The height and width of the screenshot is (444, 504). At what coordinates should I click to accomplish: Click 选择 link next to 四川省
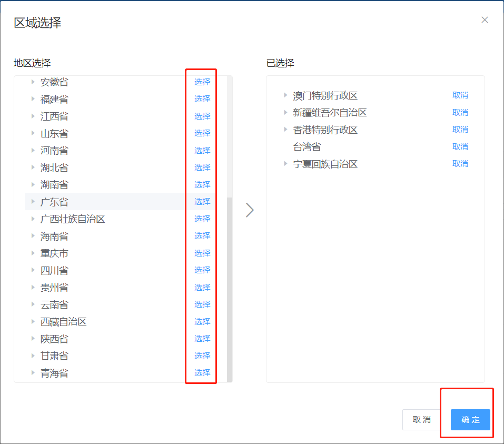click(202, 270)
